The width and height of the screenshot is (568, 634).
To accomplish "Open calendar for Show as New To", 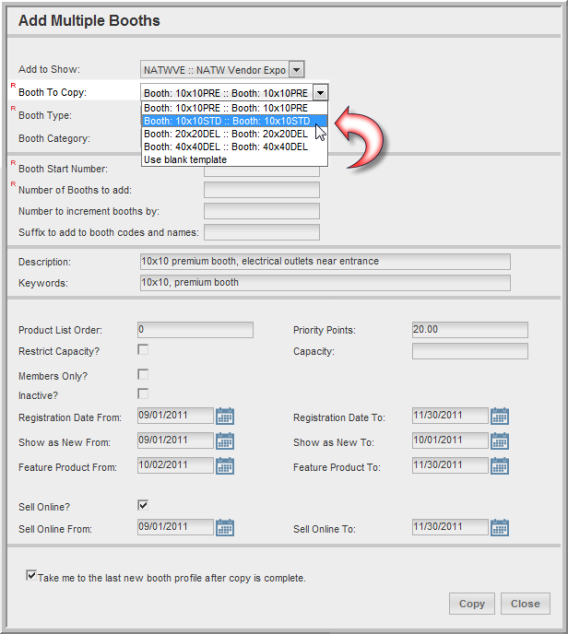I will tap(500, 441).
